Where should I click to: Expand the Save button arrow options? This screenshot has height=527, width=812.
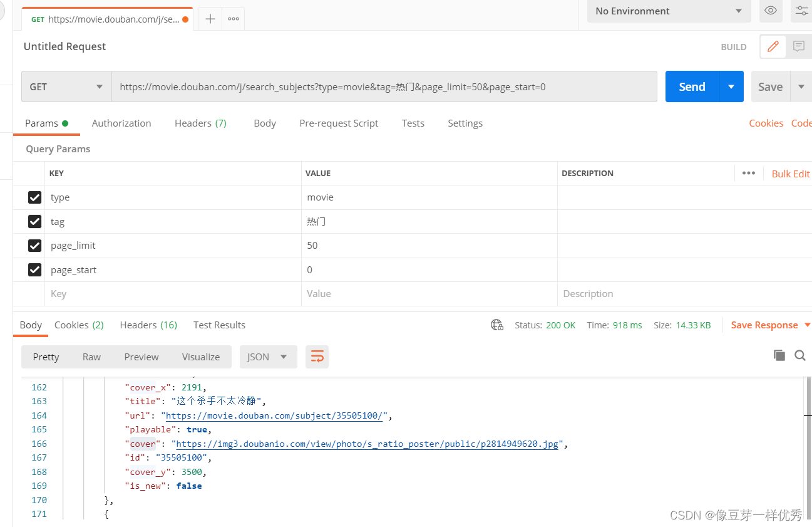[801, 86]
